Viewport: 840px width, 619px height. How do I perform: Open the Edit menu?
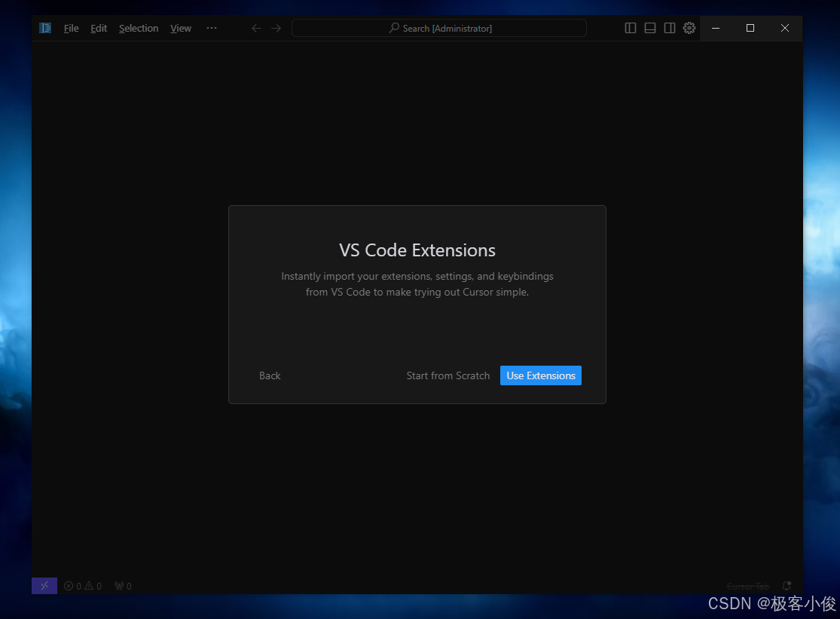tap(99, 29)
